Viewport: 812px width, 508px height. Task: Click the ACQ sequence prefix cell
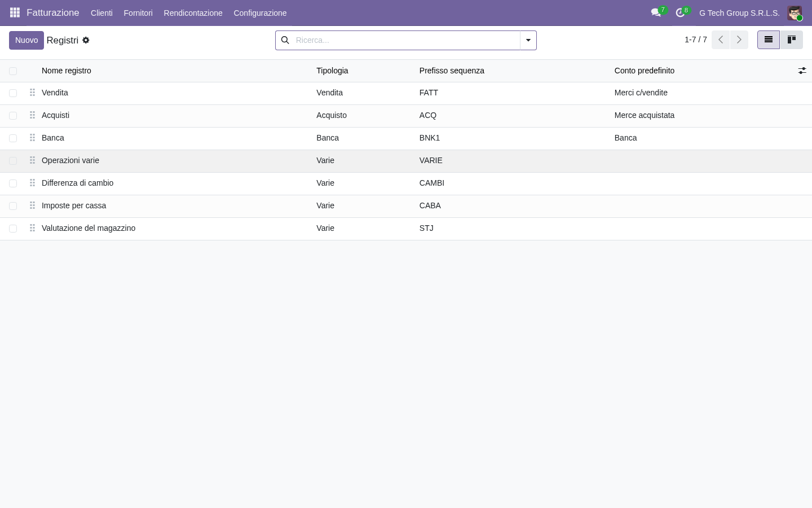428,115
